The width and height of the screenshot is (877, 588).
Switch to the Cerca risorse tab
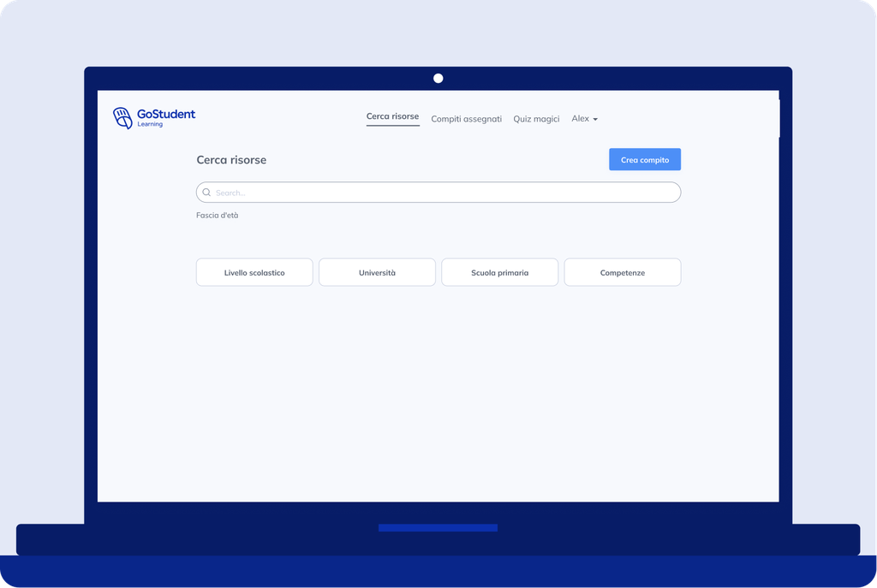[x=392, y=116]
